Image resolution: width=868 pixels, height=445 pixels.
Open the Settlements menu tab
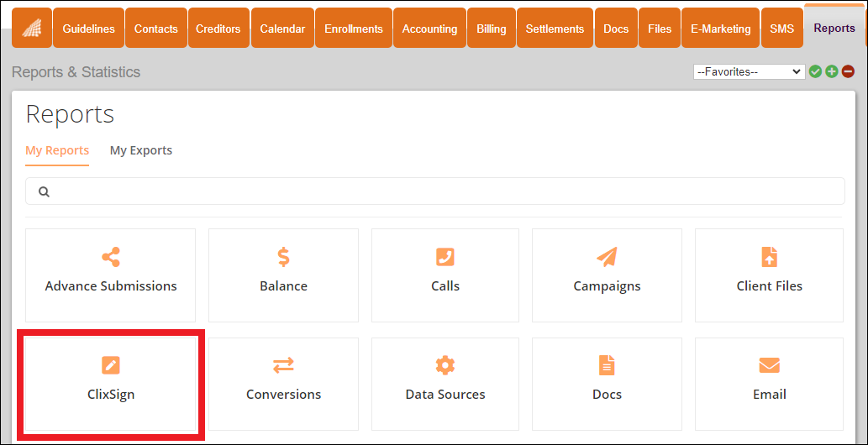point(555,29)
